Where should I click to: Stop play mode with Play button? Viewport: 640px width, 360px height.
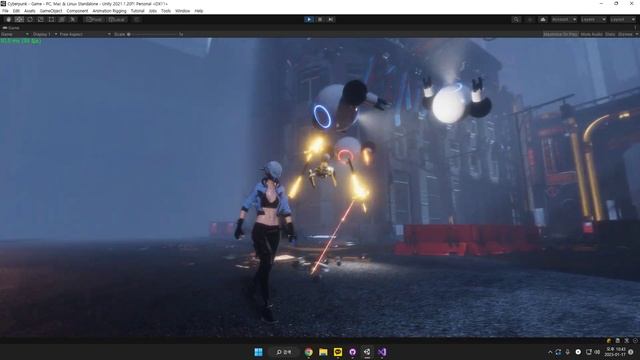point(309,19)
